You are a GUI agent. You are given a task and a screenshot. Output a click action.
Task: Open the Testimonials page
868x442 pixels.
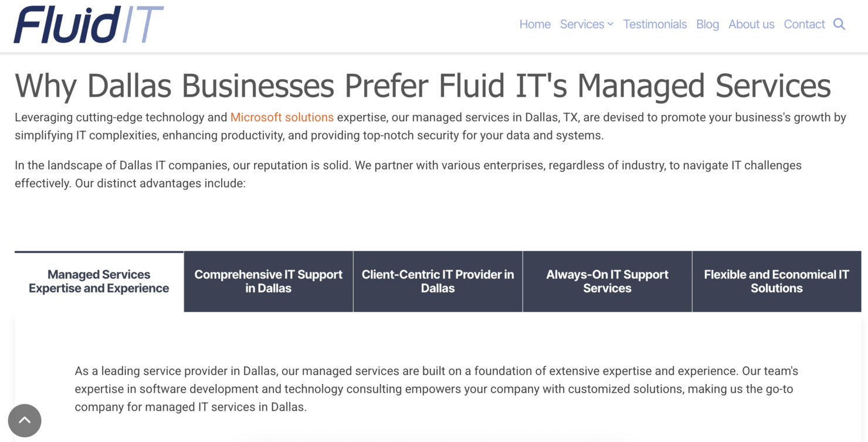click(655, 24)
